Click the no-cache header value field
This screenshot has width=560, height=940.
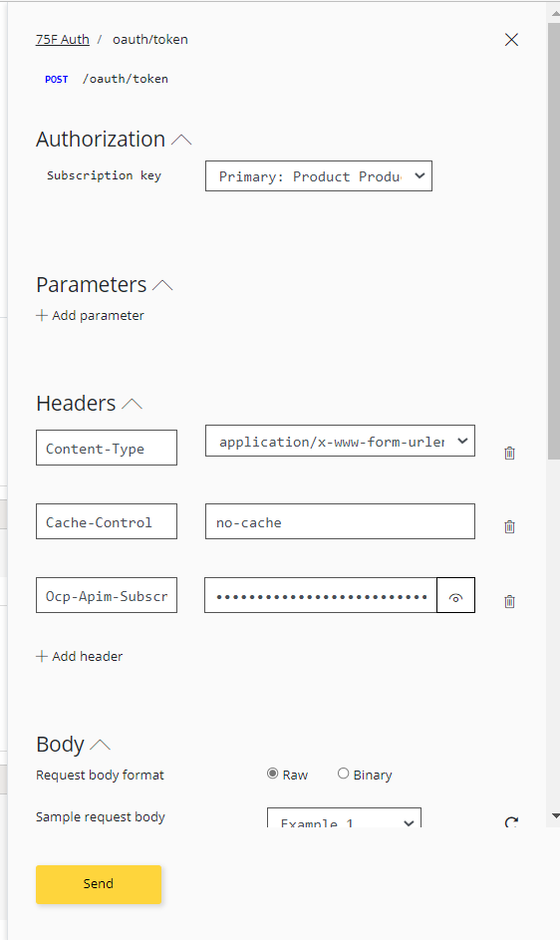[x=340, y=521]
